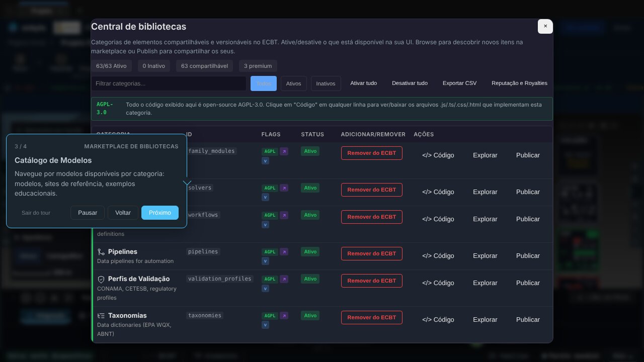Click the shield icon for Perfis de Validação
The width and height of the screenshot is (644, 362).
101,279
